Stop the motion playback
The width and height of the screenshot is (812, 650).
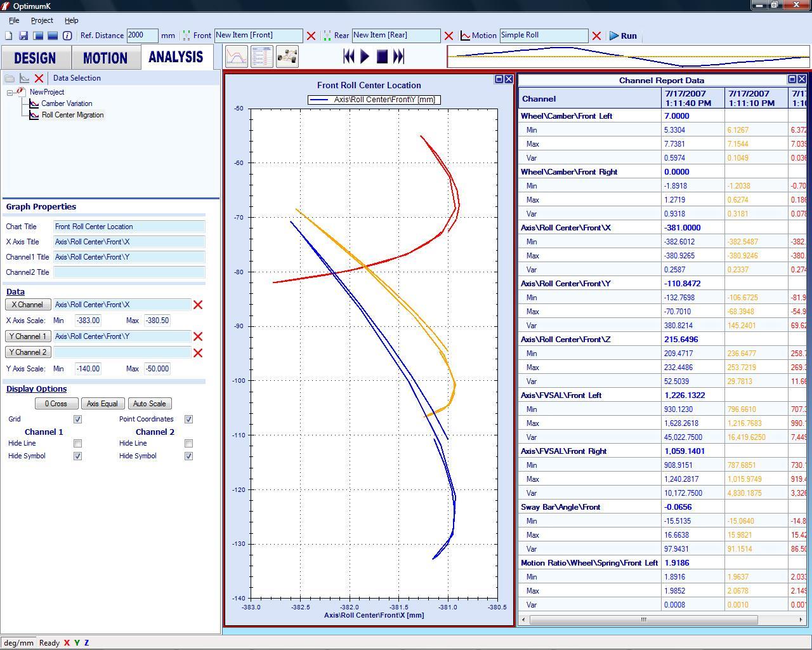382,57
